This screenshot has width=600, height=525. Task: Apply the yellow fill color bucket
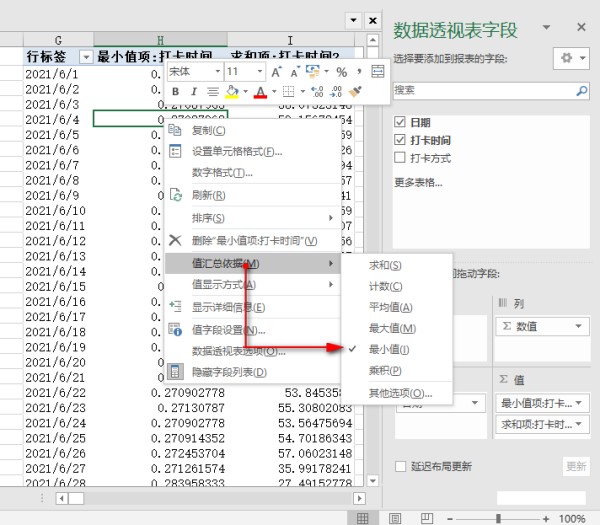232,92
